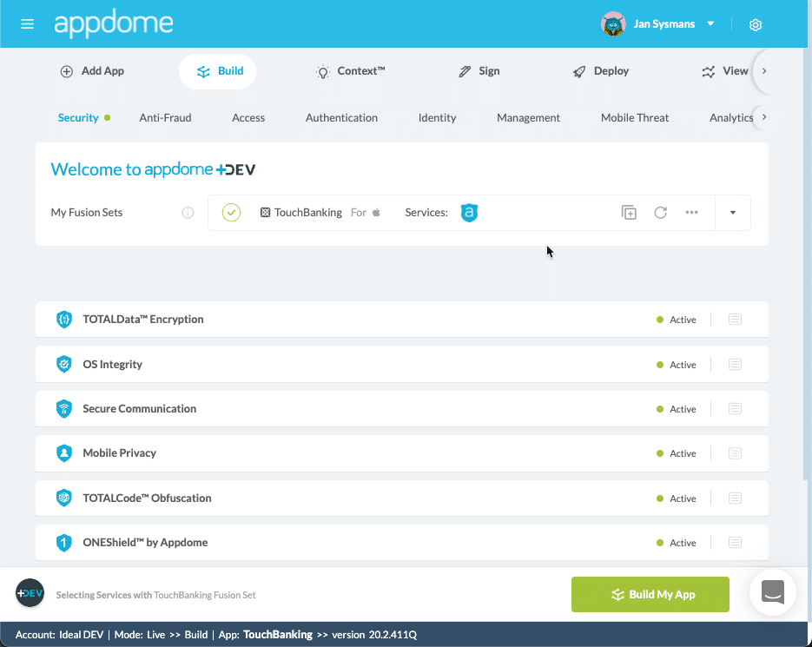Click the Secure Communication wifi shield icon
This screenshot has width=812, height=647.
pyautogui.click(x=63, y=409)
